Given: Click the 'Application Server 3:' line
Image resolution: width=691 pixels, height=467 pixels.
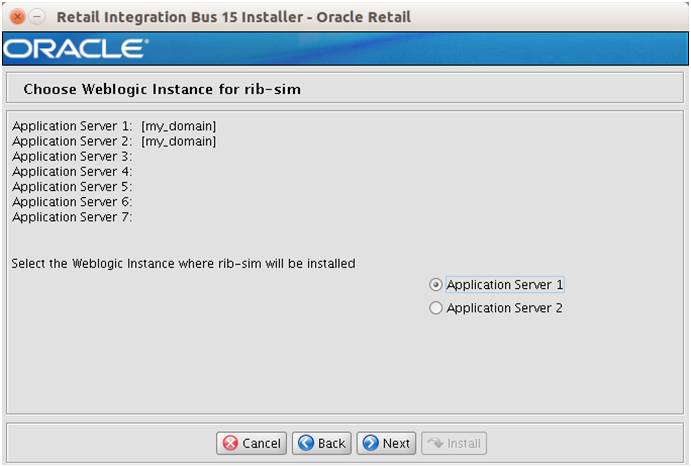Looking at the screenshot, I should point(72,156).
